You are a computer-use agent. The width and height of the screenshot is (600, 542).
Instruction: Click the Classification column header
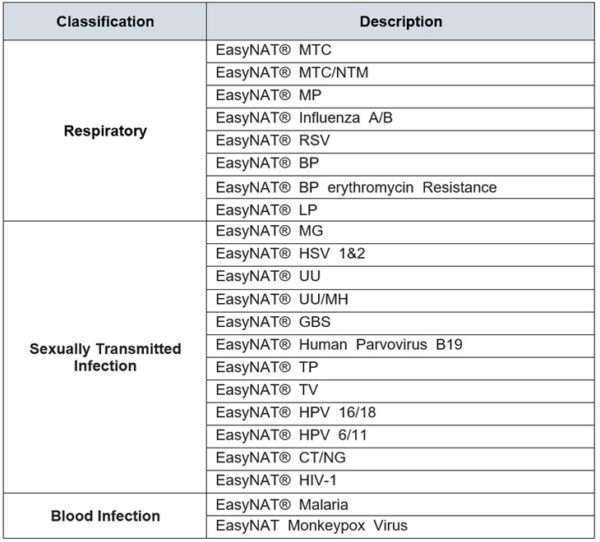coord(106,21)
